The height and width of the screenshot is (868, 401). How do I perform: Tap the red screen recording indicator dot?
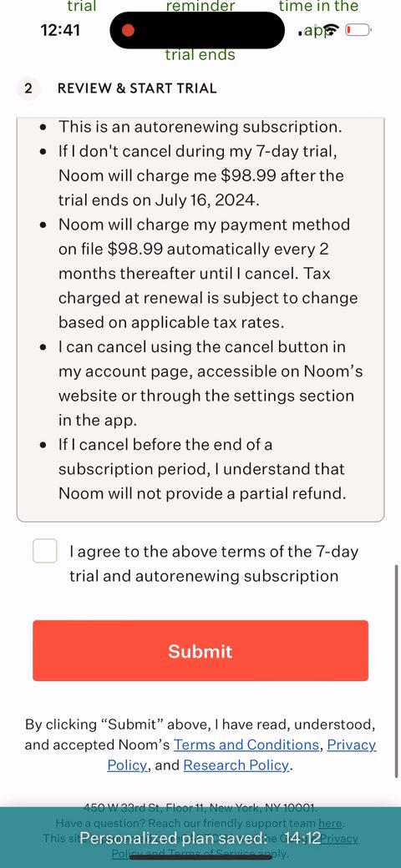pyautogui.click(x=128, y=30)
